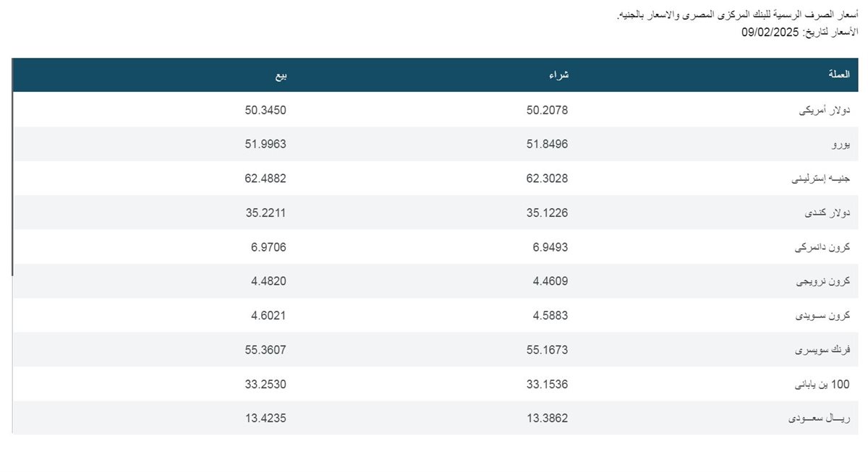This screenshot has height=472, width=868.
Task: Select the كرون دانمركى currency label
Action: click(x=822, y=248)
